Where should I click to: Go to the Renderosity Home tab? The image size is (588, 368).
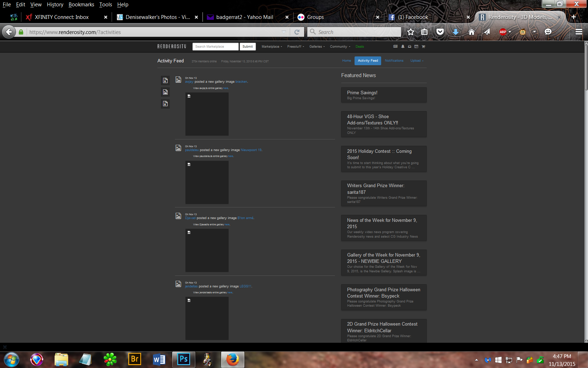[x=346, y=61]
